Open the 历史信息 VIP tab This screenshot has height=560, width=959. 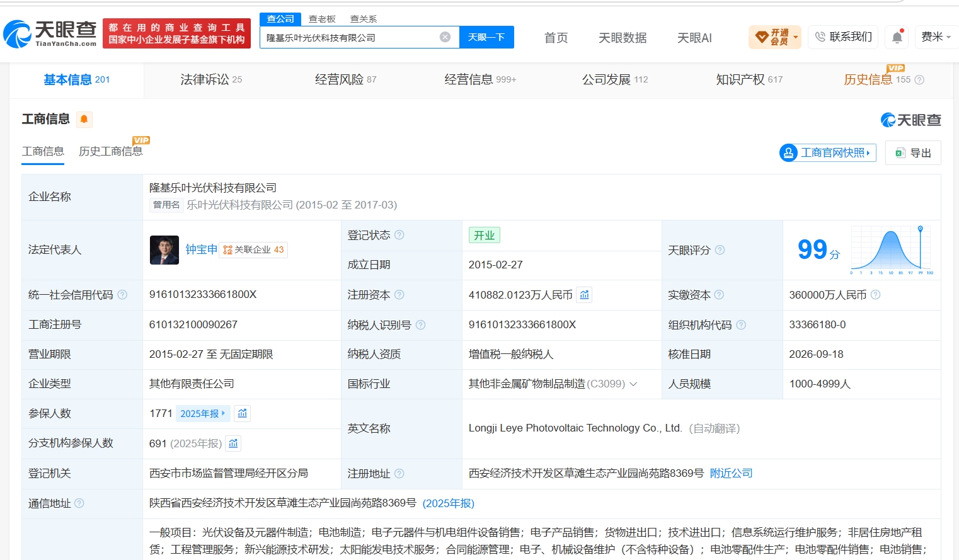876,80
